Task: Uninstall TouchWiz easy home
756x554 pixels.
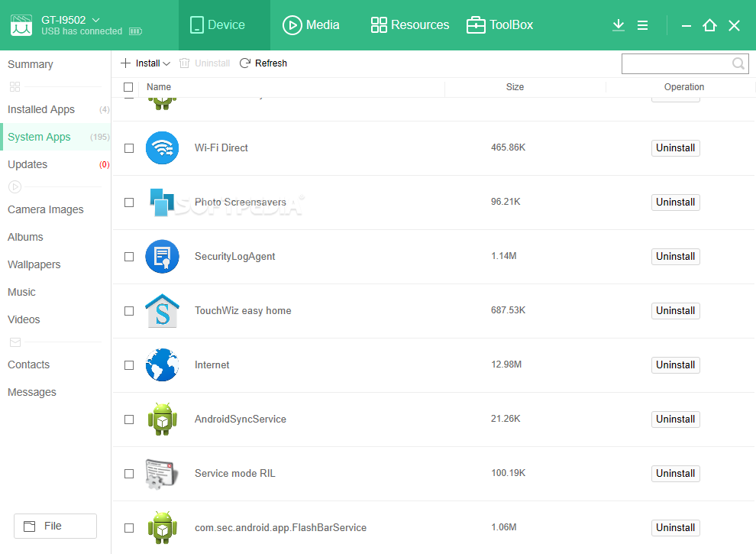Action: point(676,311)
